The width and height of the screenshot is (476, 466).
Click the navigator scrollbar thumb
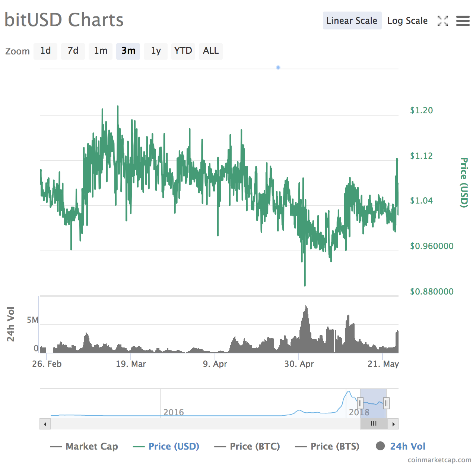(374, 424)
